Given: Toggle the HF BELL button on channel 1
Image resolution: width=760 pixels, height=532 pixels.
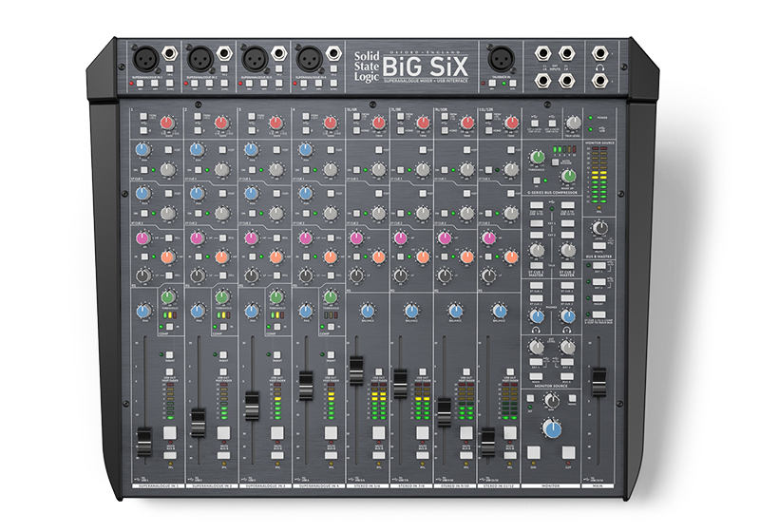Looking at the screenshot, I should coord(169,237).
